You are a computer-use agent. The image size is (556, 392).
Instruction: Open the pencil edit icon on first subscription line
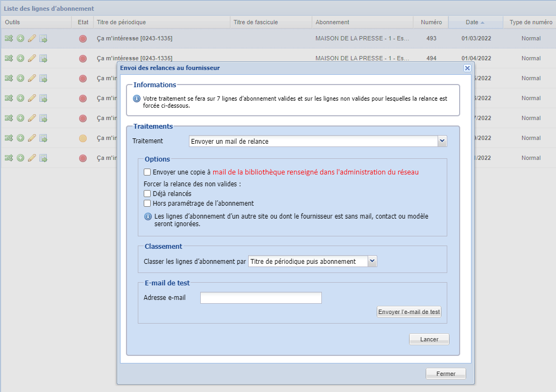coord(31,38)
